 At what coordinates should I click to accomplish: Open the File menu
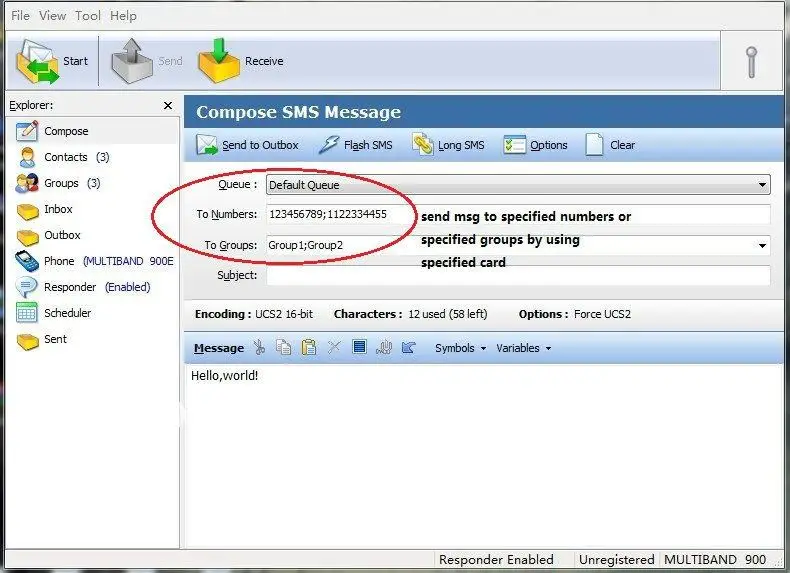[20, 16]
